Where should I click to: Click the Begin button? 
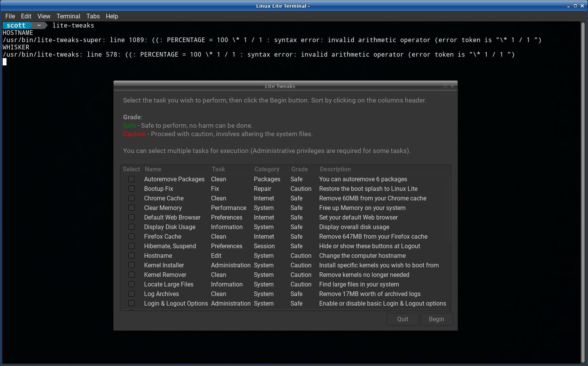click(x=436, y=319)
